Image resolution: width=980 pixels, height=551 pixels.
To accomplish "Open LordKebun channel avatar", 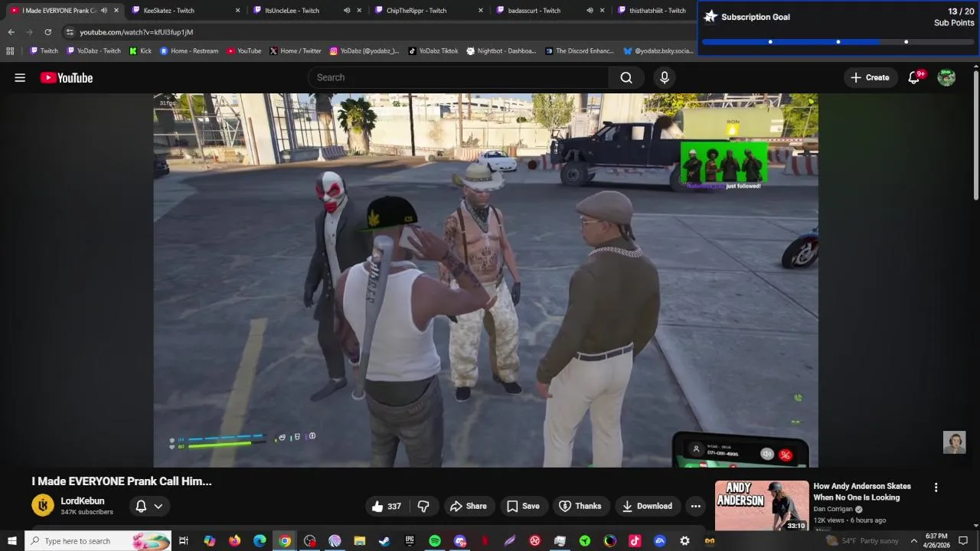I will (43, 506).
